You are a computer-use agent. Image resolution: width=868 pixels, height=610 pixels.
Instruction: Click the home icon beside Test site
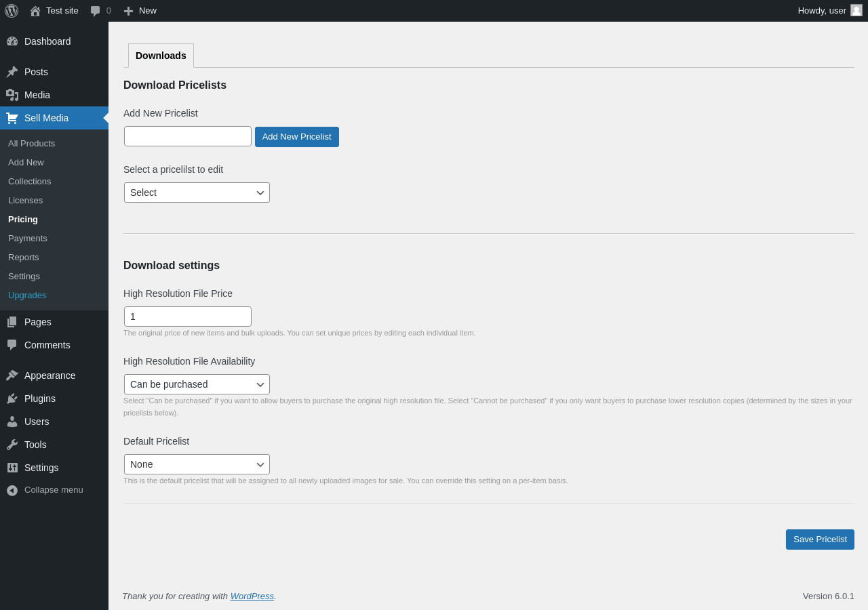(35, 11)
